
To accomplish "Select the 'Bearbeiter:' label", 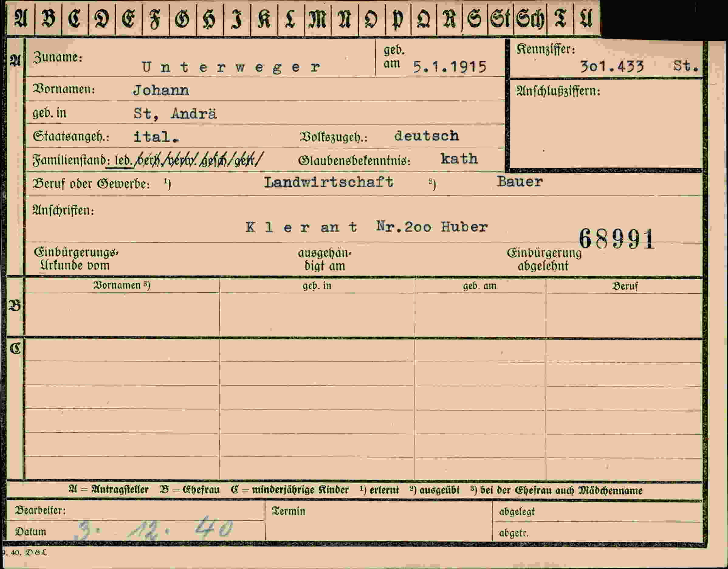I will coord(40,511).
